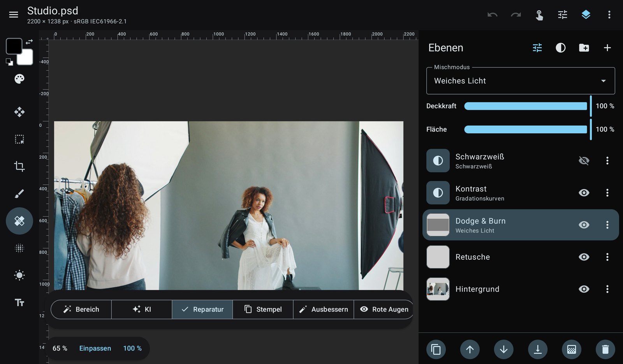Show the hidden Schwarzweiß layer
Viewport: 623px width, 364px height.
coord(584,161)
